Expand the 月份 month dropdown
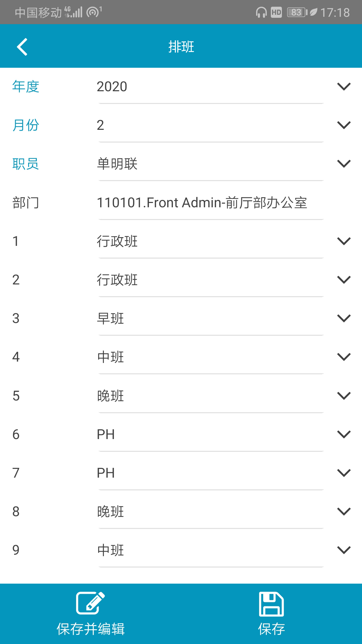362x644 pixels. [x=344, y=125]
